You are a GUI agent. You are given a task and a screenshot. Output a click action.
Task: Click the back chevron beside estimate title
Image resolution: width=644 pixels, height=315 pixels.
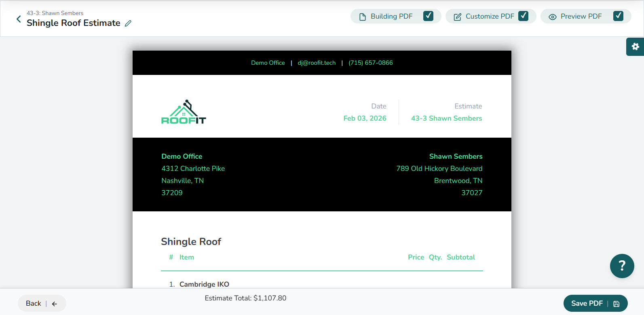coord(19,19)
